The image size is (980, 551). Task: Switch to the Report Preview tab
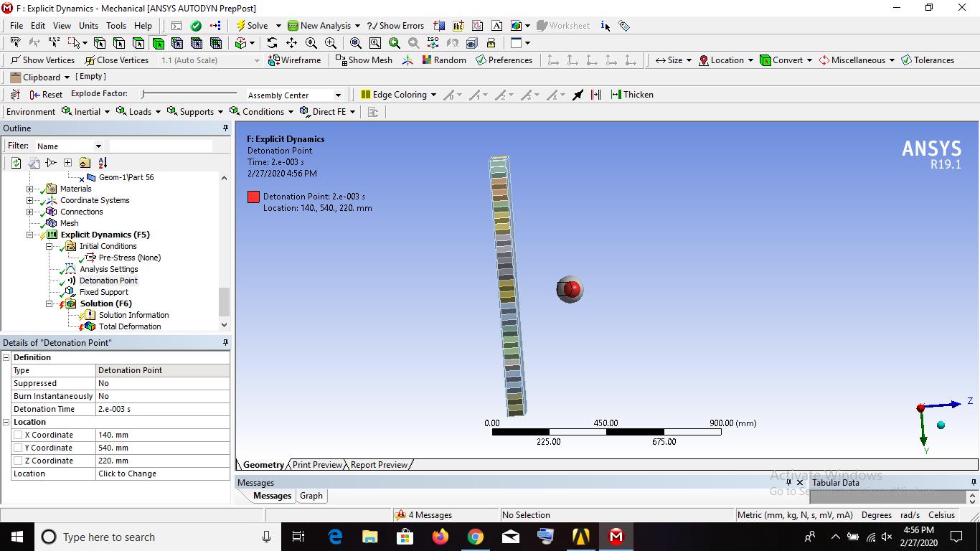click(379, 465)
